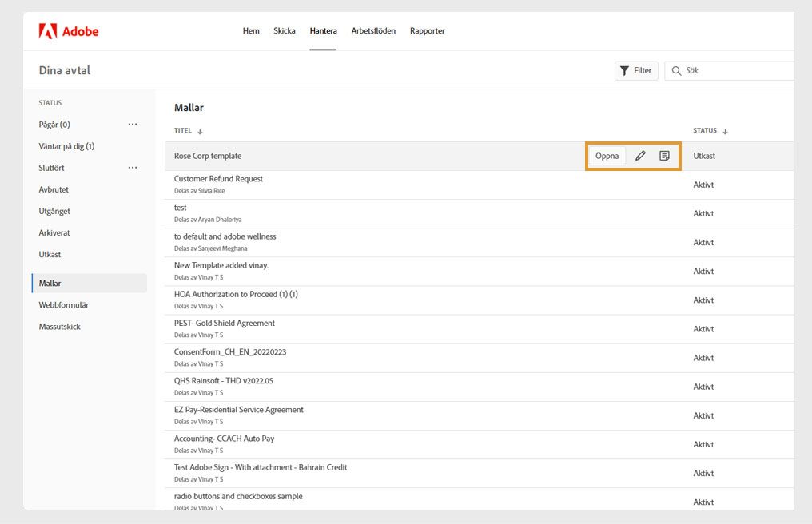Click the funnel Filter icon

pos(624,70)
